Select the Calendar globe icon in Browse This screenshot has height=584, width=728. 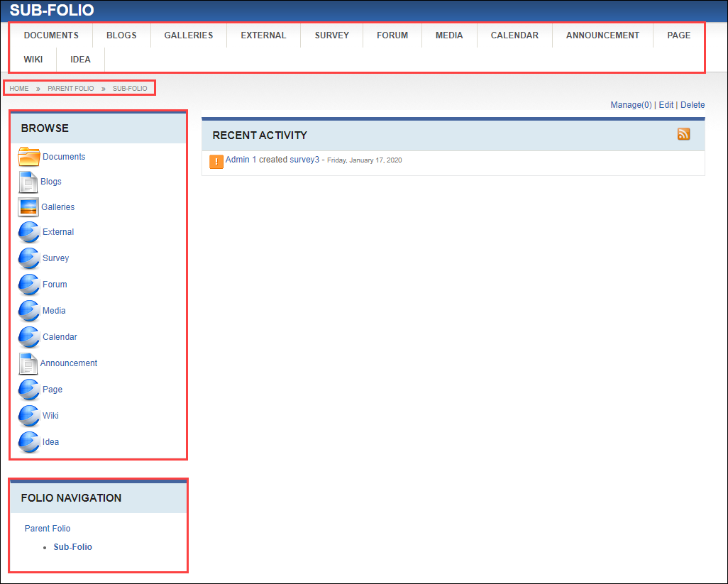pos(28,337)
